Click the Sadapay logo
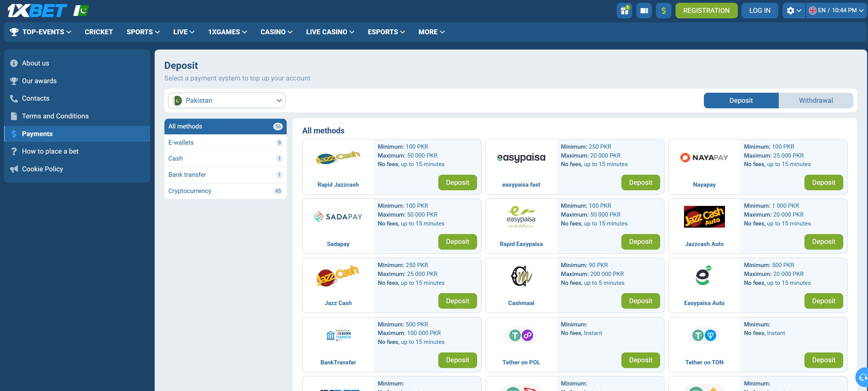The image size is (868, 391). [338, 217]
